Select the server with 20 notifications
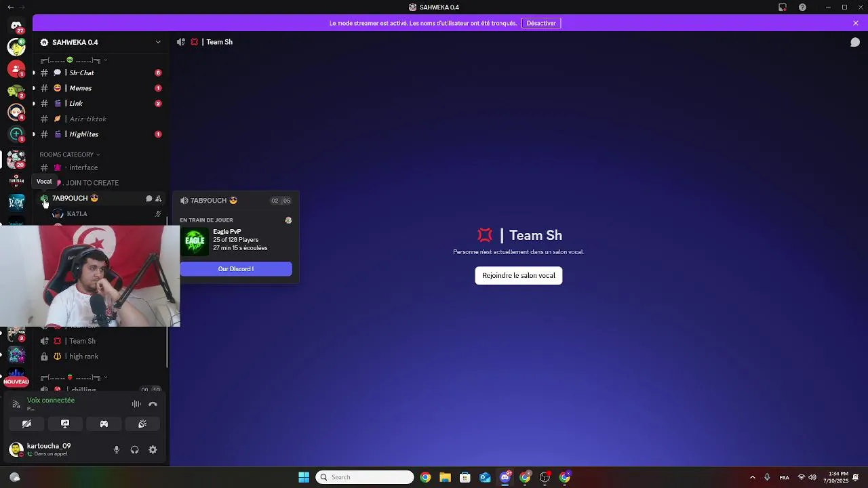This screenshot has width=868, height=488. click(16, 159)
